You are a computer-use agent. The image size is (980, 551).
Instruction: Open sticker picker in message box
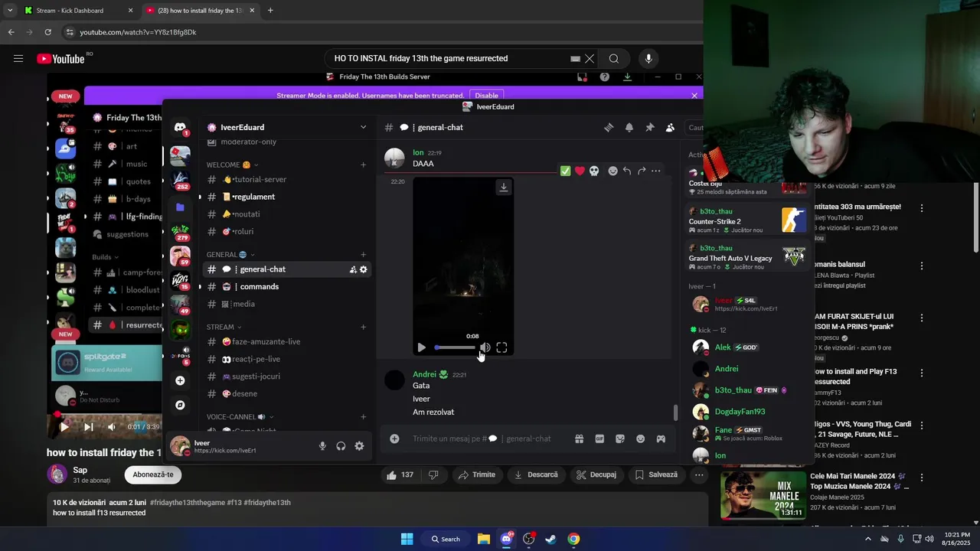point(620,439)
